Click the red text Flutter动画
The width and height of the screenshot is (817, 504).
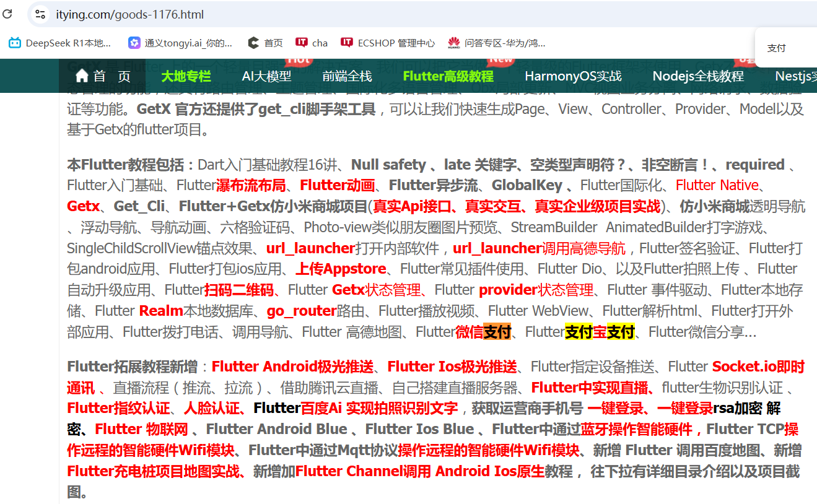click(x=337, y=185)
